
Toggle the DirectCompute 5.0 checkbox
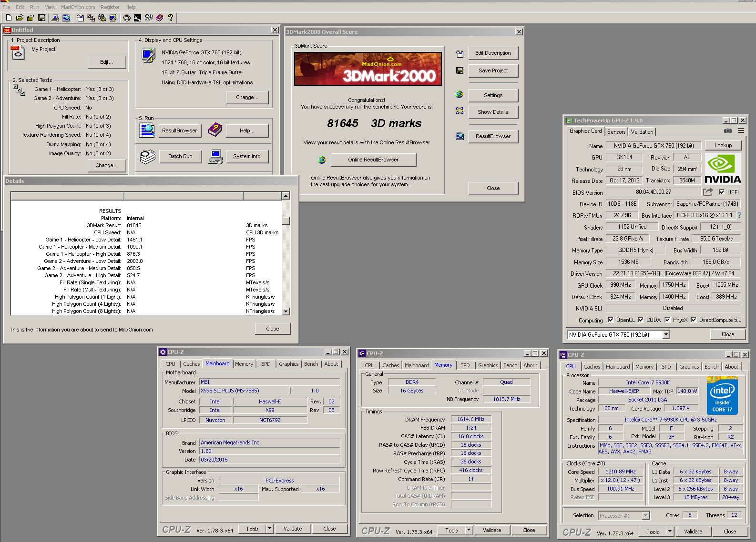694,320
